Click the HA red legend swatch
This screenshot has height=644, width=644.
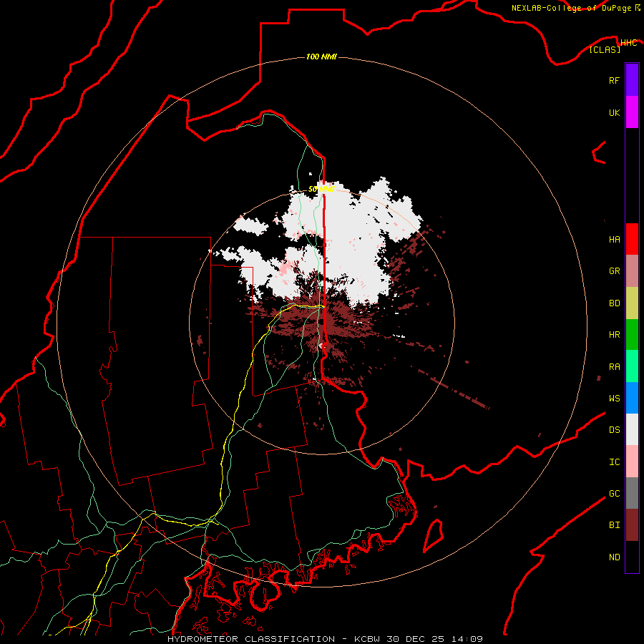point(632,239)
